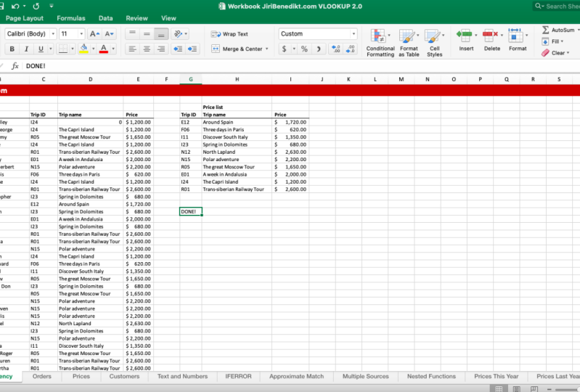
Task: Open the Page Layout ribbon tab
Action: tap(24, 18)
